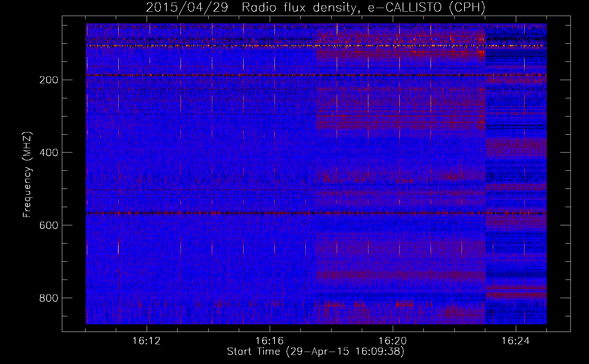The width and height of the screenshot is (589, 364).
Task: Click the '16:24' time tick label
Action: (515, 341)
